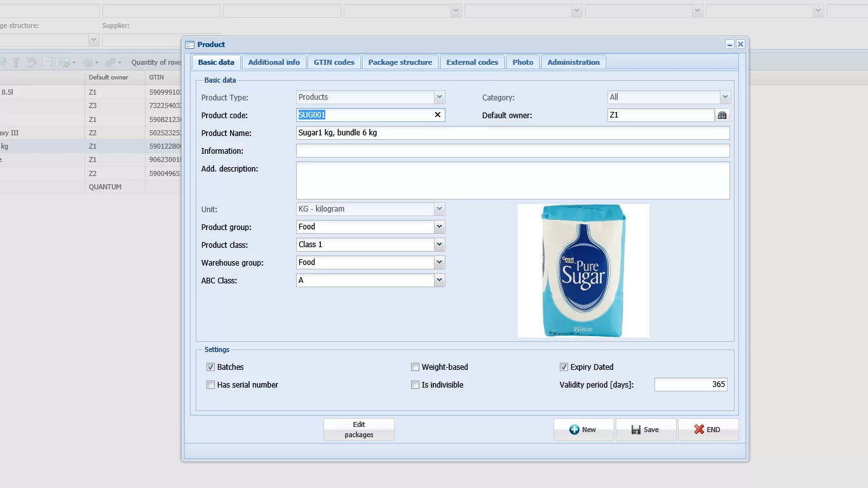This screenshot has height=488, width=868.
Task: Click the filter funnel icon in background toolbar
Action: pos(17,62)
